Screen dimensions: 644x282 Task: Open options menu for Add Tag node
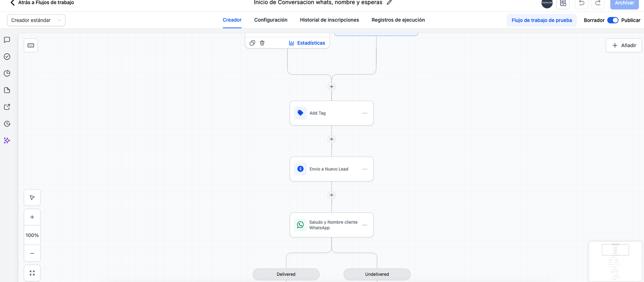pos(365,113)
